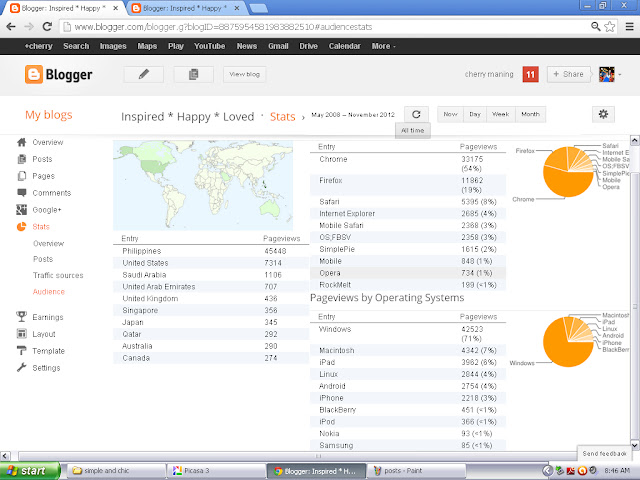The width and height of the screenshot is (640, 480).
Task: Click the world map of pageviews
Action: tap(203, 185)
